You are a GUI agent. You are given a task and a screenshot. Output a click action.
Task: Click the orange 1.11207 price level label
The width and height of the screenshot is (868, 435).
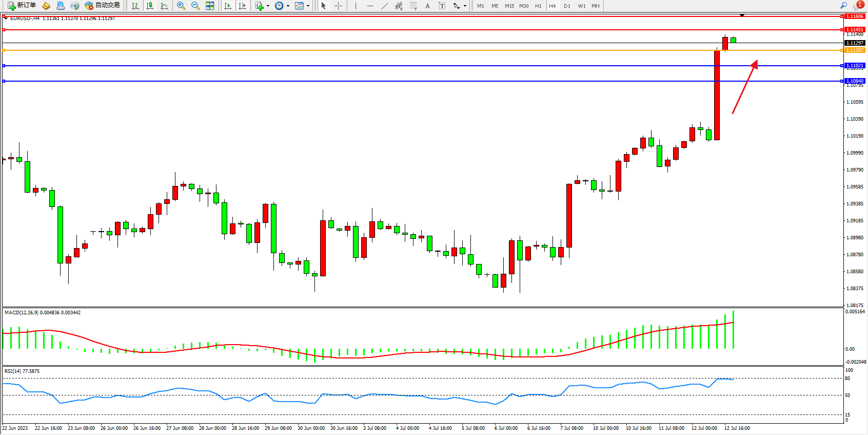(855, 50)
